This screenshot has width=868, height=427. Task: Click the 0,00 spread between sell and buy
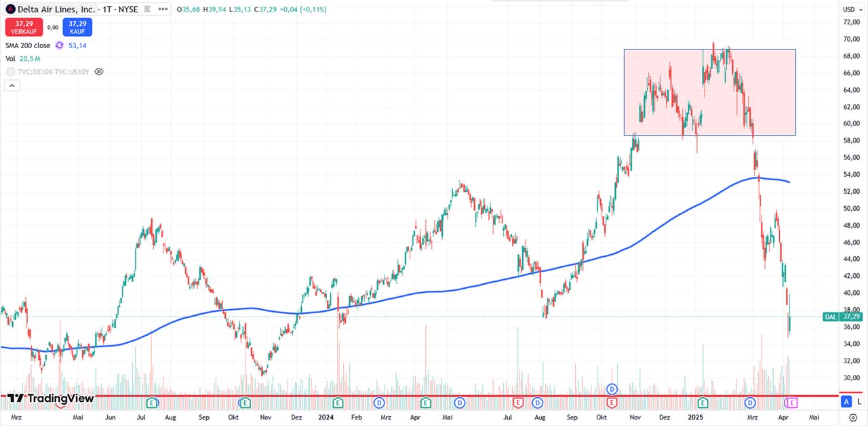point(53,28)
